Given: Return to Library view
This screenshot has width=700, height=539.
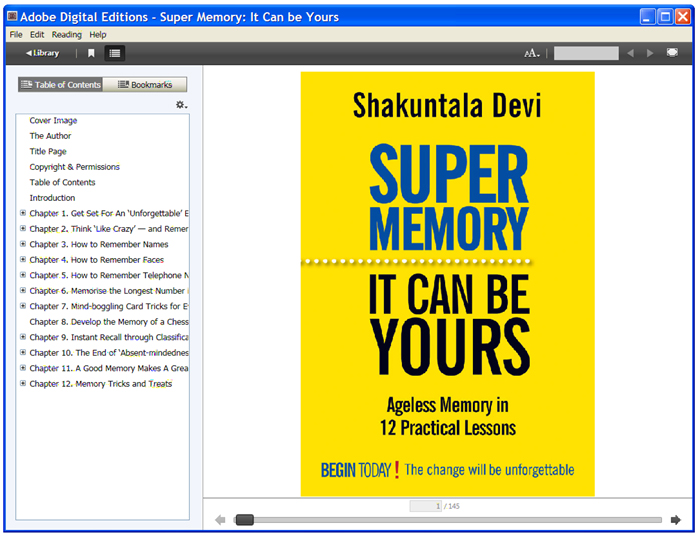Looking at the screenshot, I should pyautogui.click(x=42, y=53).
